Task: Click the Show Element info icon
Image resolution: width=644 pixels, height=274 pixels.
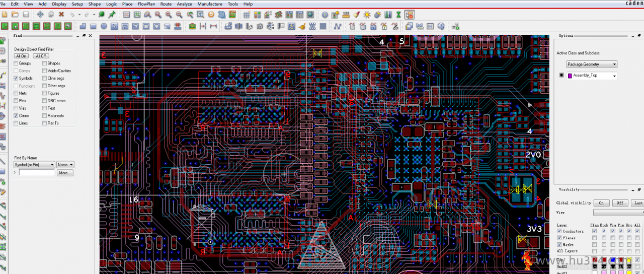Action: tap(325, 15)
